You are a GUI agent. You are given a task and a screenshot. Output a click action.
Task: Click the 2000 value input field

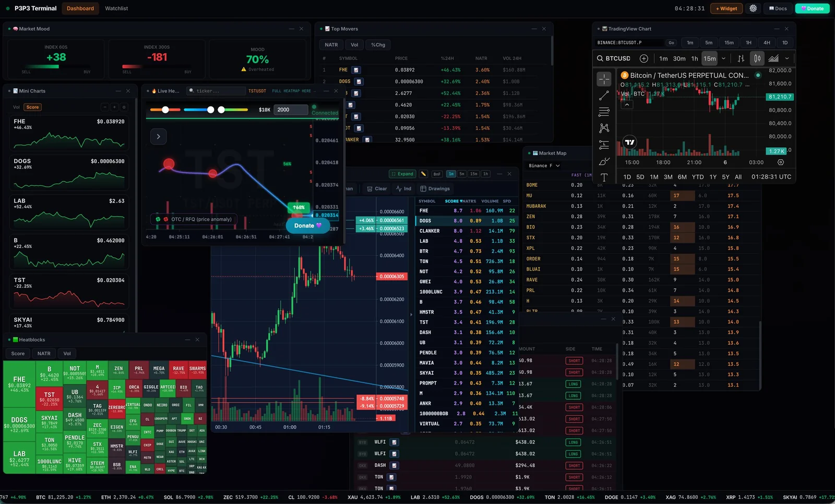coord(291,110)
